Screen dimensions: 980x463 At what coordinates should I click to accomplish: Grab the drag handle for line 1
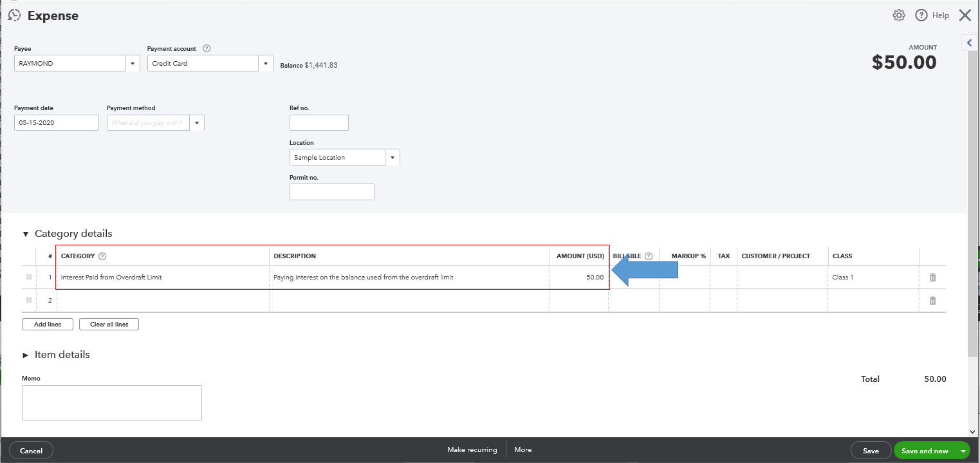(x=28, y=278)
